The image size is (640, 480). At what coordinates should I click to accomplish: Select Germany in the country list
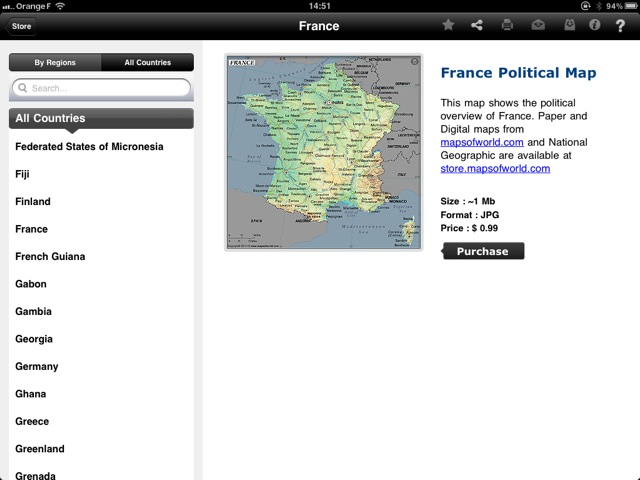coord(37,366)
